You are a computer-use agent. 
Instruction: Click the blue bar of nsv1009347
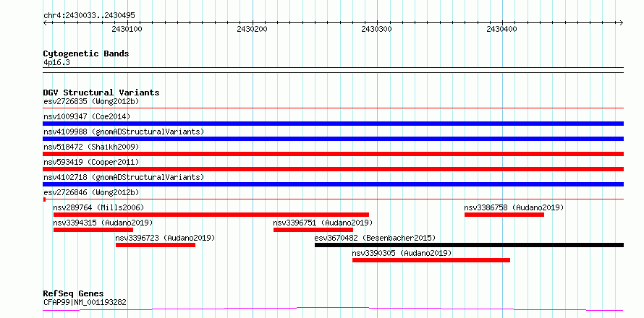coord(333,124)
